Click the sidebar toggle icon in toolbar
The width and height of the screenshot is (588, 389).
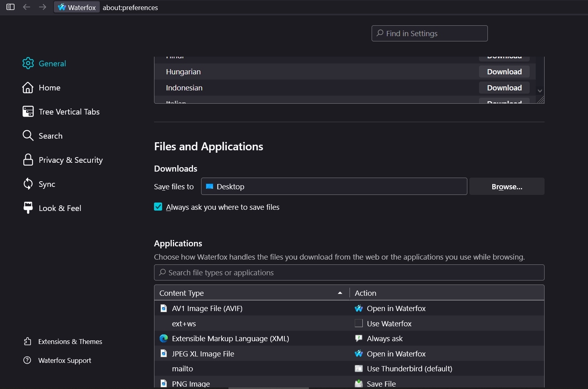pyautogui.click(x=10, y=7)
